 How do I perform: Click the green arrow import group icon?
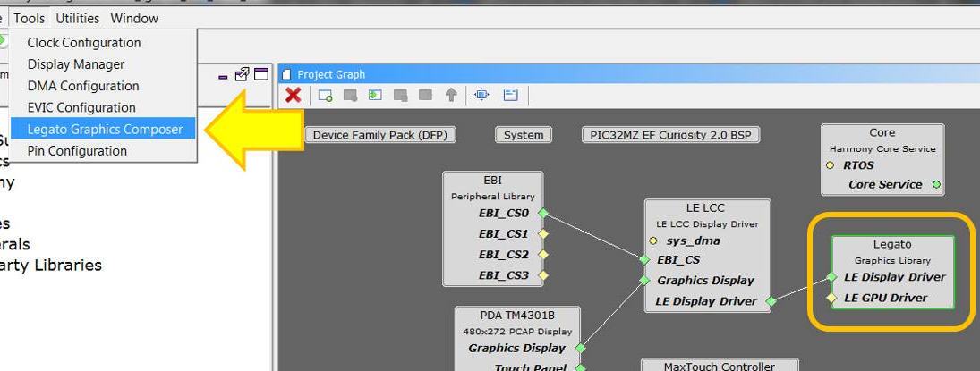click(x=375, y=95)
